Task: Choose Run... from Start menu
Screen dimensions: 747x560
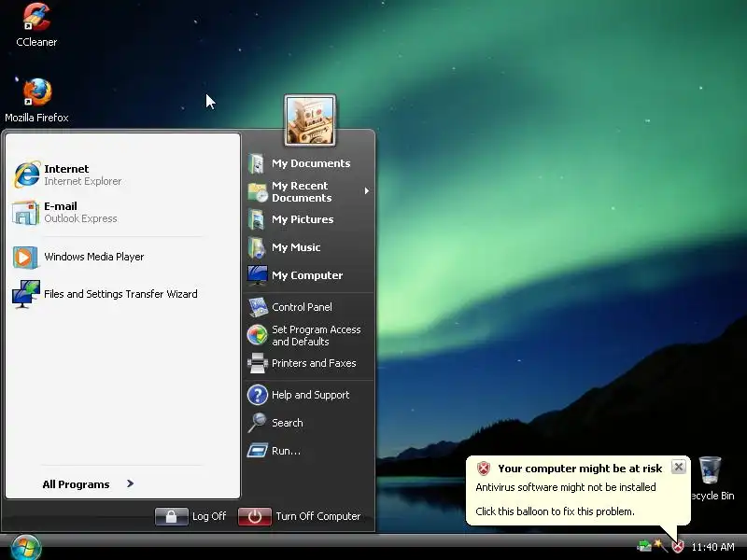Action: tap(309, 451)
